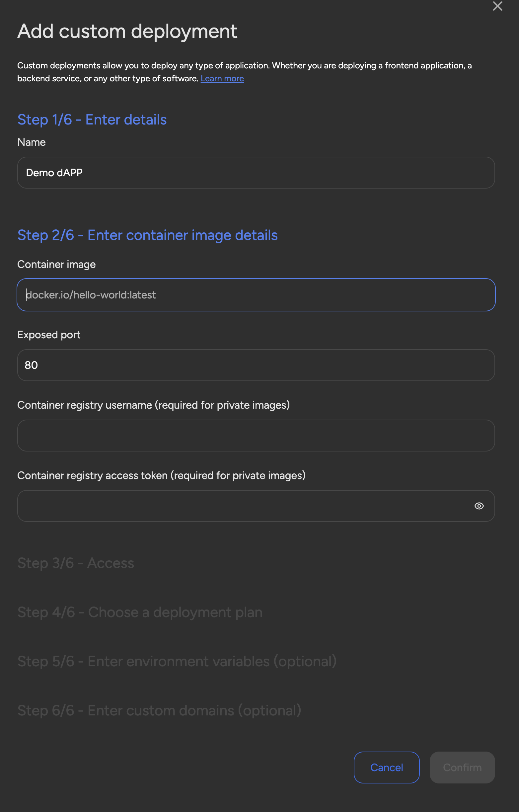Click the Step 1/6 Enter details heading
The height and width of the screenshot is (812, 519).
(92, 120)
